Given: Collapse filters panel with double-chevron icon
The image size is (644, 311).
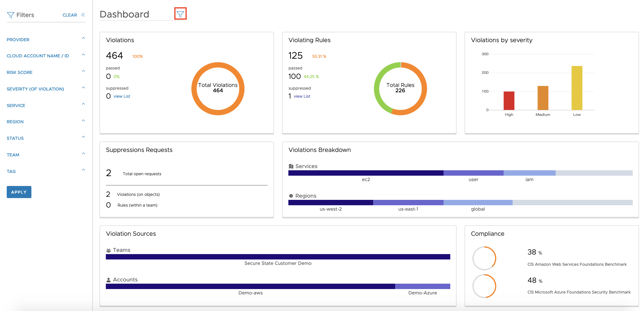Looking at the screenshot, I should coord(83,15).
